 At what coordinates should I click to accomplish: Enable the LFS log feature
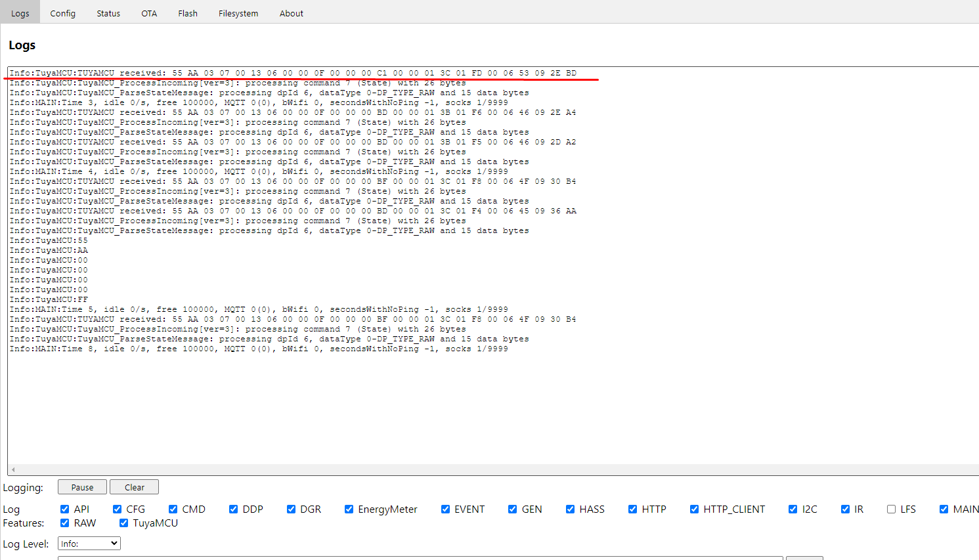click(891, 509)
